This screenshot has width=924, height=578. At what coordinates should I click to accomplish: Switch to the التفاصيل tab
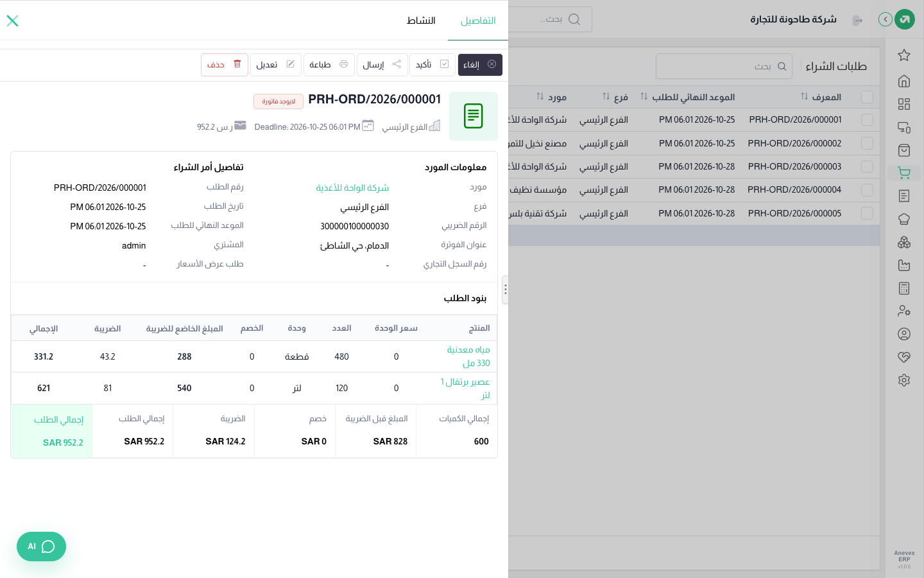[478, 21]
